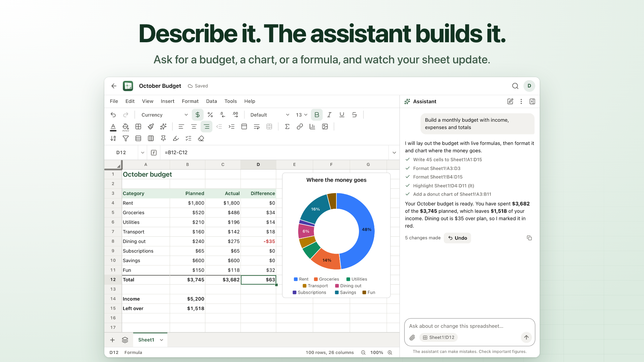
Task: Click the formula bar containing =B12-C12
Action: tap(275, 153)
